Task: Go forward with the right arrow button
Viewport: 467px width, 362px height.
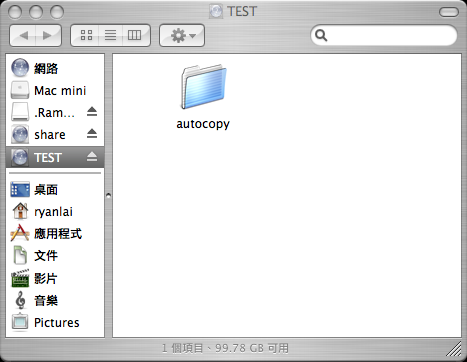Action: 48,35
